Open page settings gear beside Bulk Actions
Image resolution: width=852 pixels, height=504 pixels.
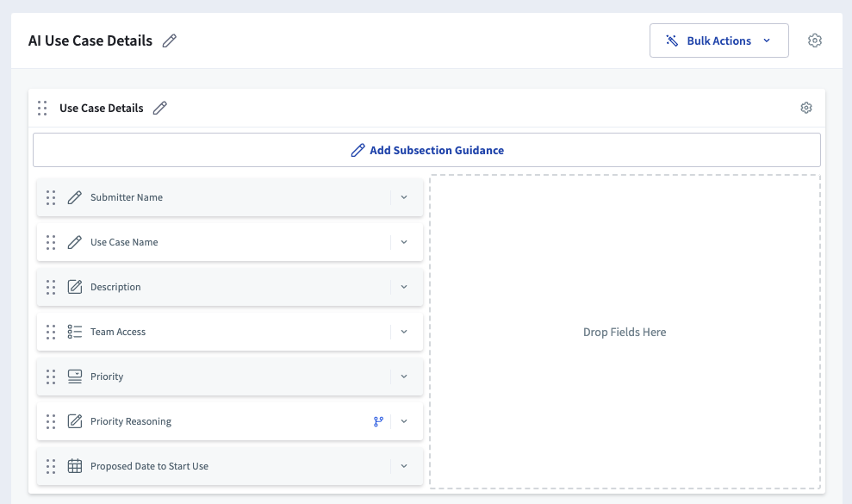point(814,40)
